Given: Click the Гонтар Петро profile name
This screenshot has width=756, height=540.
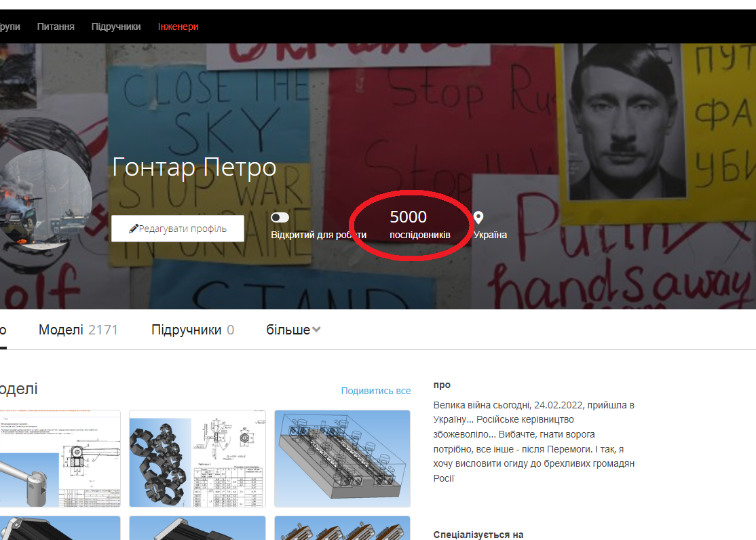Looking at the screenshot, I should pos(194,168).
